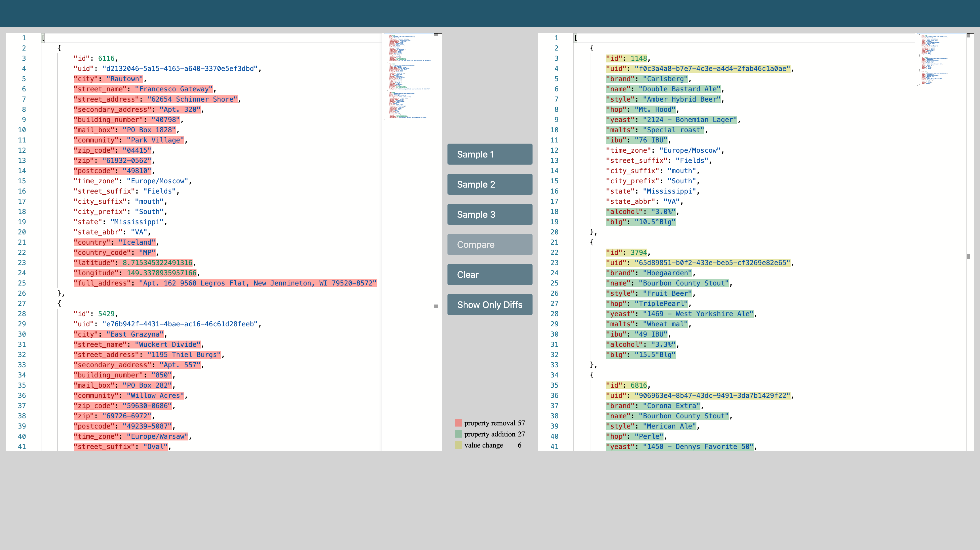Image resolution: width=980 pixels, height=550 pixels.
Task: Click "style": "Fruit Beer" line
Action: [x=649, y=293]
